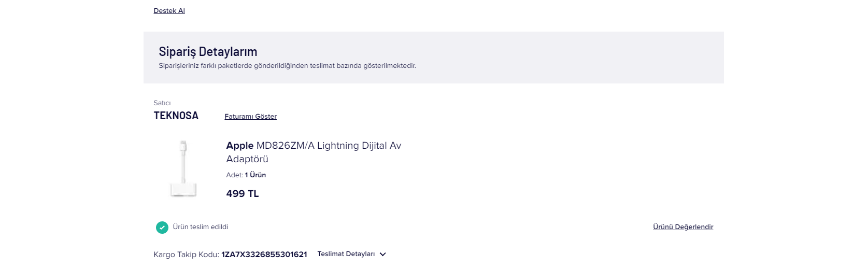Click the gray order details header banner
The width and height of the screenshot is (868, 268).
[x=434, y=58]
